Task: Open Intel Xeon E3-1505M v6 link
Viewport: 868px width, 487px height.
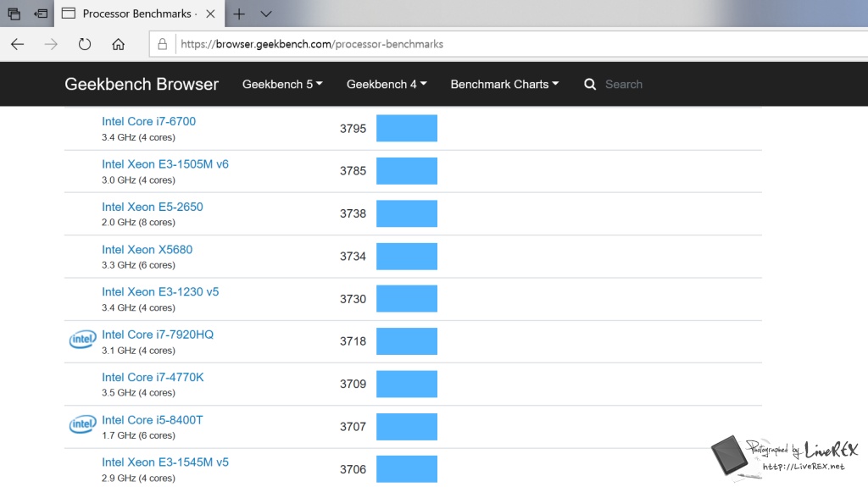Action: [x=165, y=163]
